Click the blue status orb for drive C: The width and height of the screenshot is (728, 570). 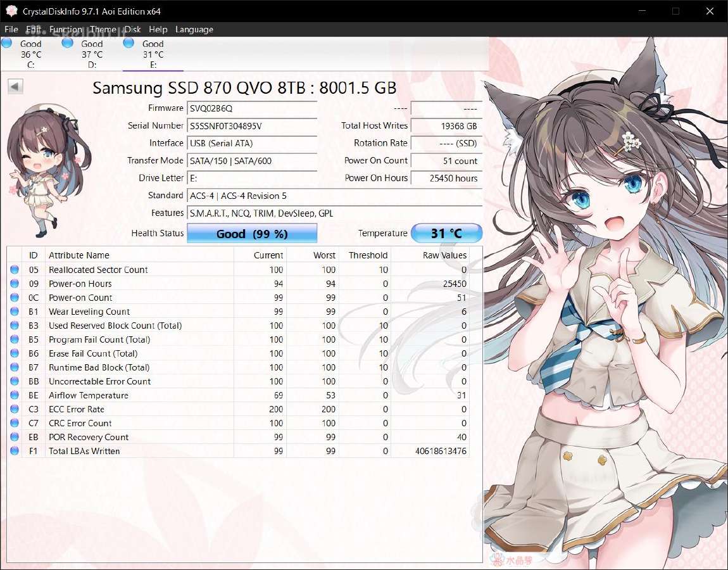pyautogui.click(x=6, y=43)
